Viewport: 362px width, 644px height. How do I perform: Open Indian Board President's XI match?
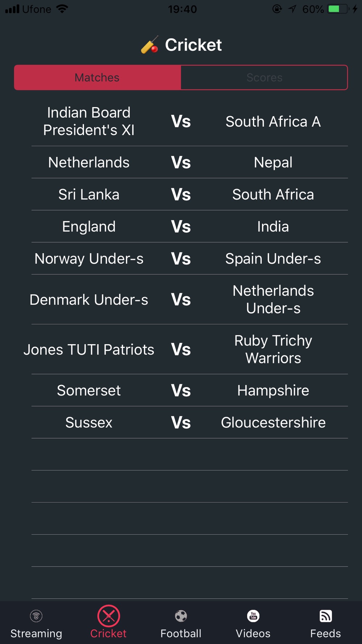click(181, 121)
